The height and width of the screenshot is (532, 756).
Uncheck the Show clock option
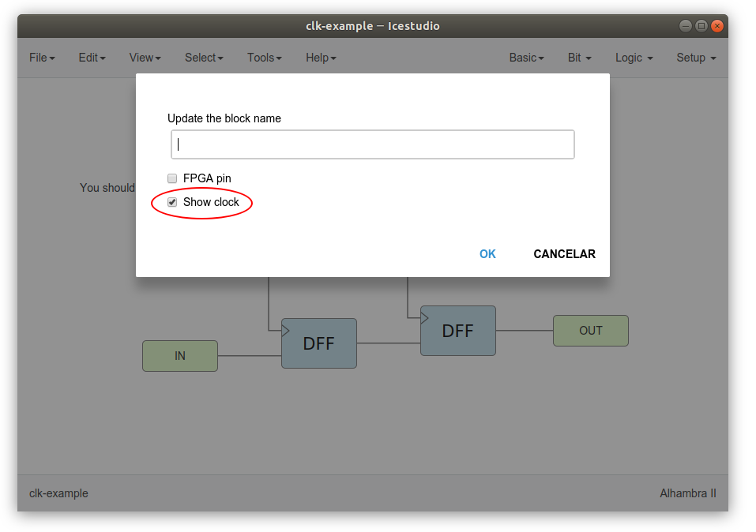[x=171, y=202]
